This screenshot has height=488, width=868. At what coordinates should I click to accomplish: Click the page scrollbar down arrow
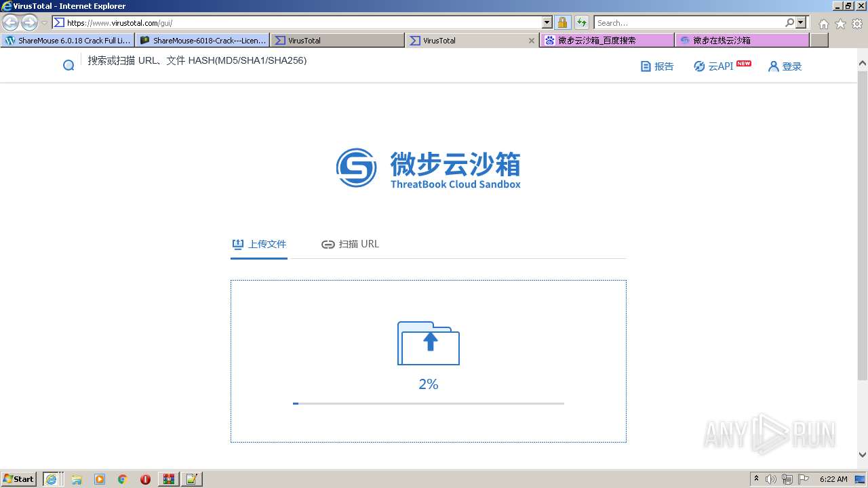click(x=863, y=455)
